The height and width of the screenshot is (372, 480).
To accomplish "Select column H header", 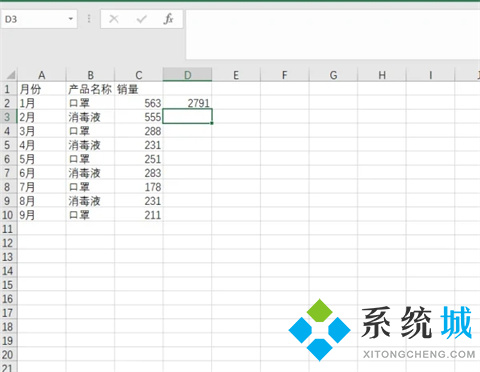I will 382,75.
